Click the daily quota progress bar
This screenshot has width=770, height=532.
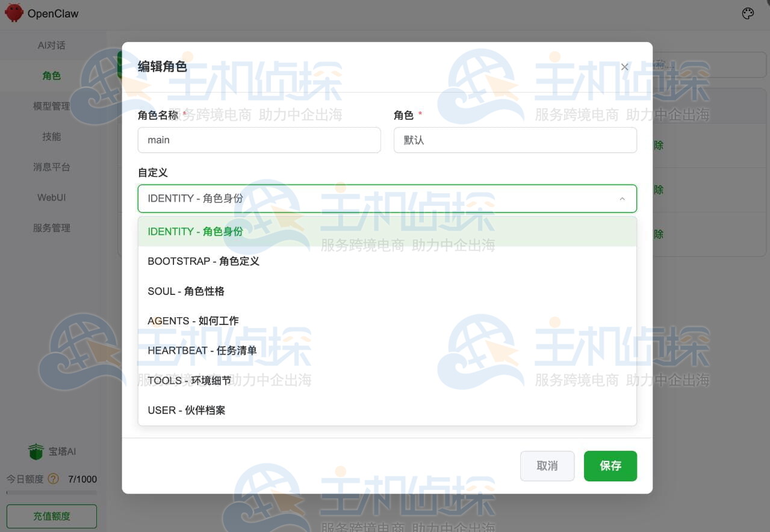[x=51, y=493]
